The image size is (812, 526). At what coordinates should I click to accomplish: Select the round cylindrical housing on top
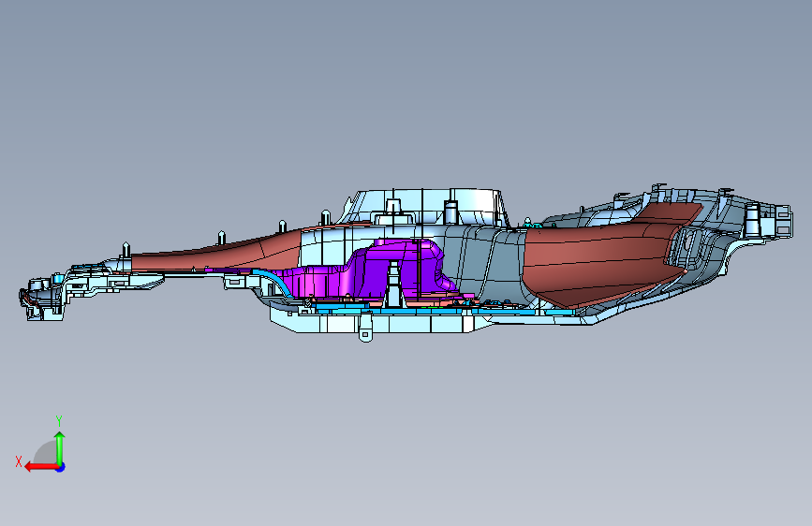coord(430,206)
